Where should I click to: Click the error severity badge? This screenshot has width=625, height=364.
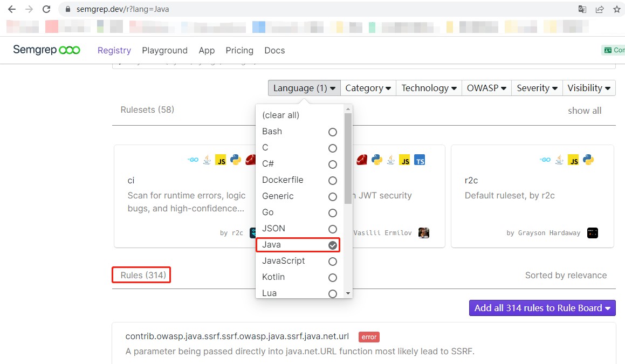369,337
